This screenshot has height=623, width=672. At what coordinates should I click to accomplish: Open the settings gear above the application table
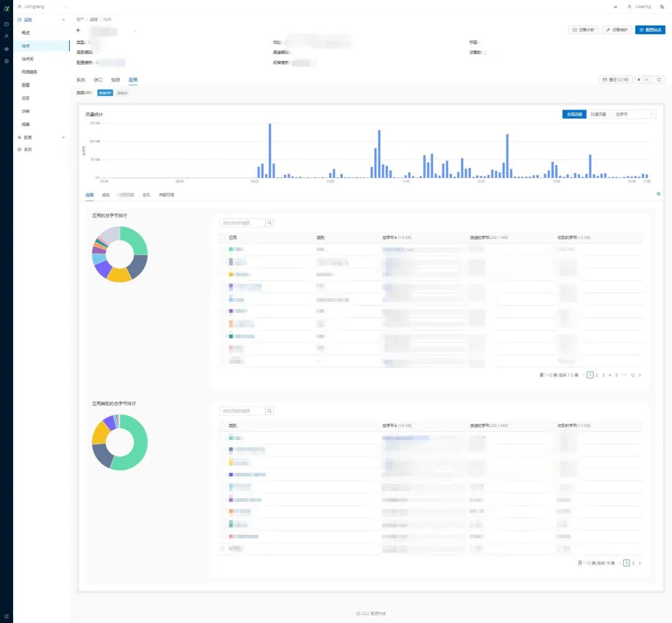click(658, 194)
